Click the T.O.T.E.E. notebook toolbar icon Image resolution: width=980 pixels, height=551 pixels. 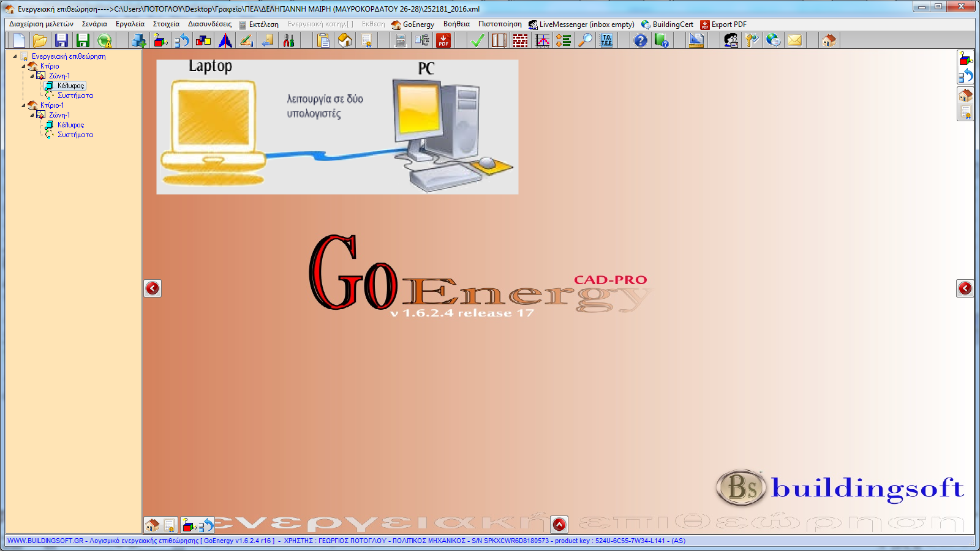[x=606, y=40]
